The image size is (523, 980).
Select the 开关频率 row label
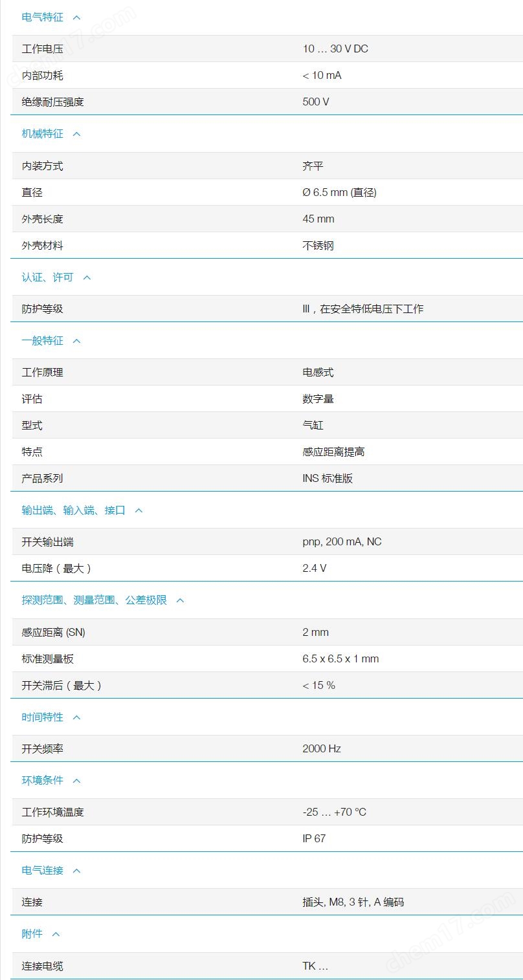(x=43, y=749)
